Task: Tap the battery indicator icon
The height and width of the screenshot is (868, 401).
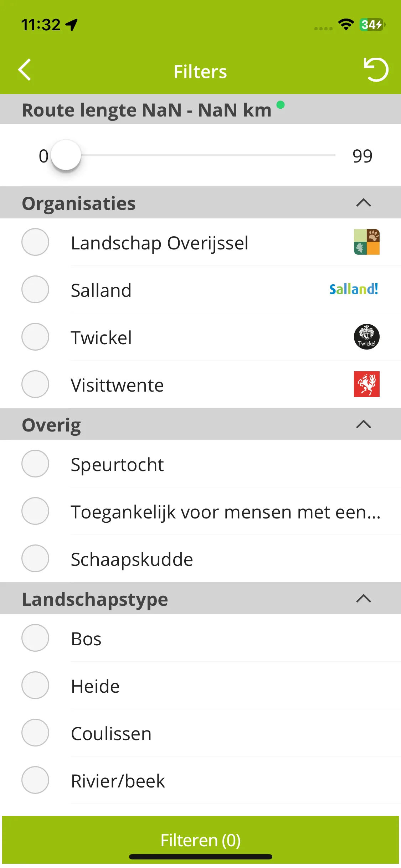Action: tap(372, 25)
